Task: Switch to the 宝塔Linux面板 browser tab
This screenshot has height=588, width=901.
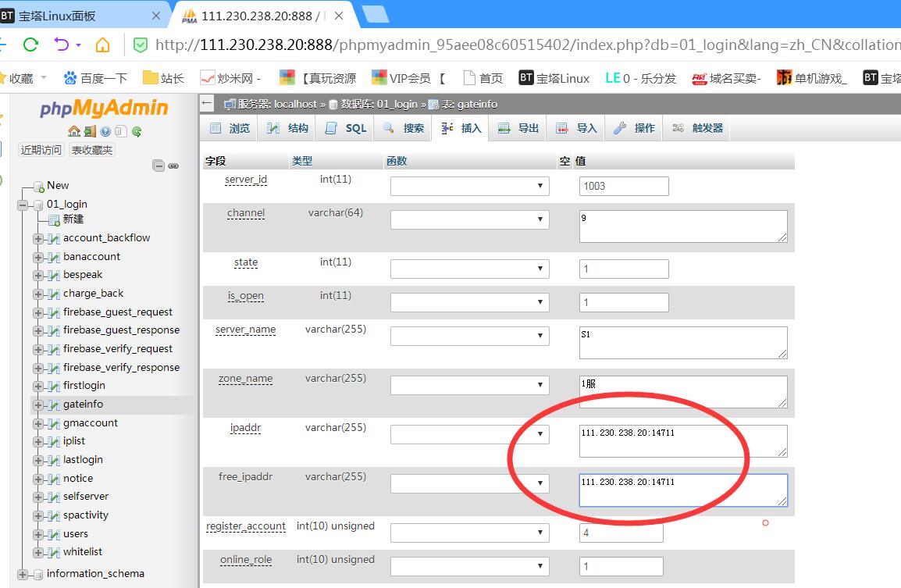Action: [78, 16]
